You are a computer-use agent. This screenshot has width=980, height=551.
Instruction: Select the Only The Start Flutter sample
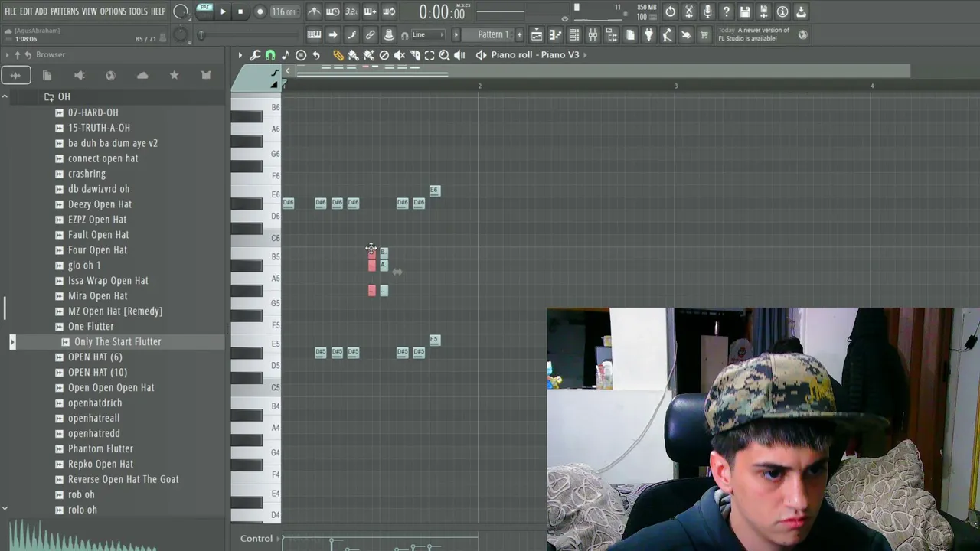click(x=117, y=342)
